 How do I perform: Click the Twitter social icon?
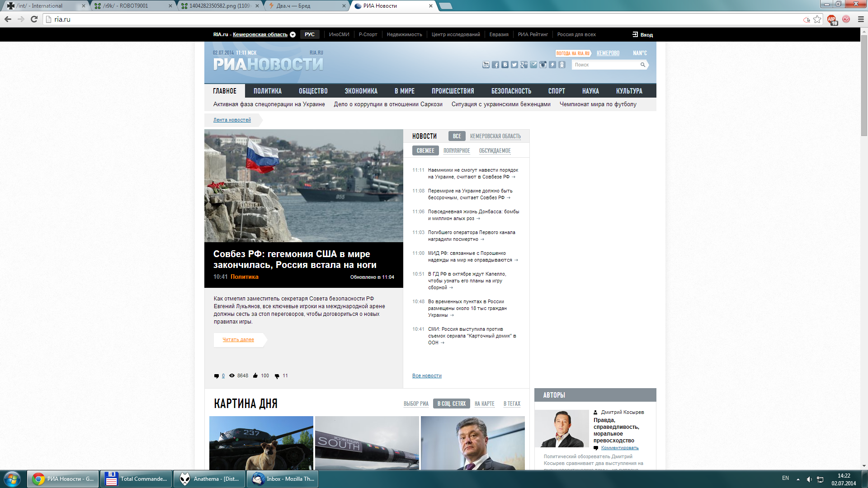click(514, 65)
